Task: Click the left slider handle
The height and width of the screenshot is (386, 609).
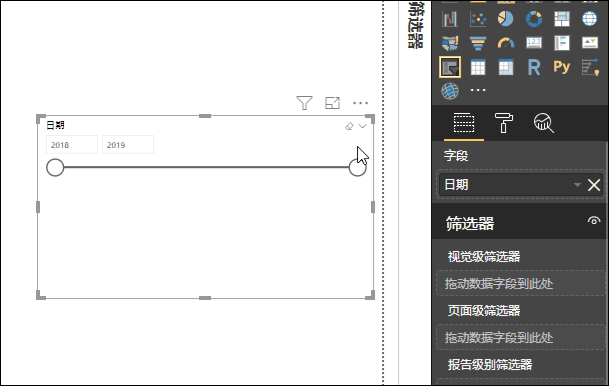Action: coord(55,167)
